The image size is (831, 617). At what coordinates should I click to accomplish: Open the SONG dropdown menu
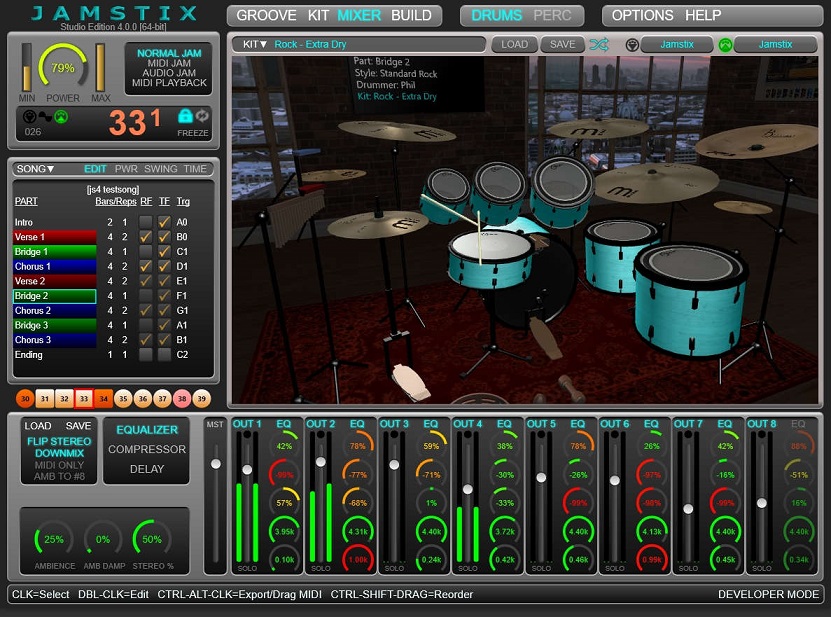(x=35, y=169)
